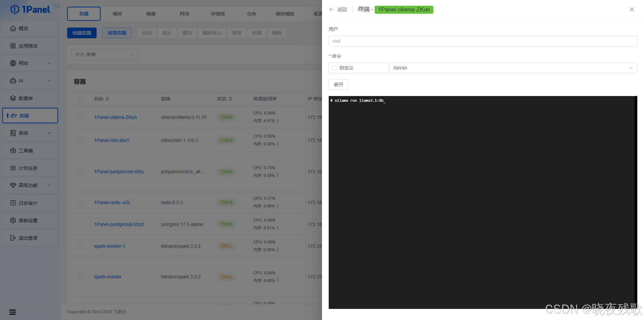This screenshot has height=320, width=644.
Task: Expand the 系统 sidebar submenu chevron
Action: point(49,133)
